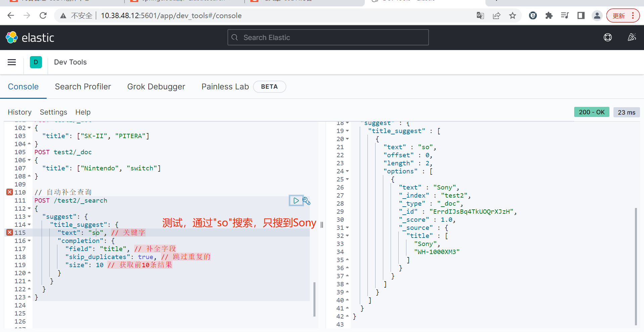Open the Grok Debugger tab
Image resolution: width=644 pixels, height=332 pixels.
tap(156, 87)
